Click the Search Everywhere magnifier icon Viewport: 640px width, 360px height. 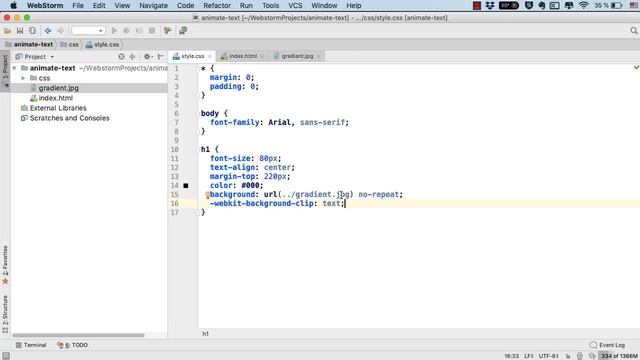[633, 31]
